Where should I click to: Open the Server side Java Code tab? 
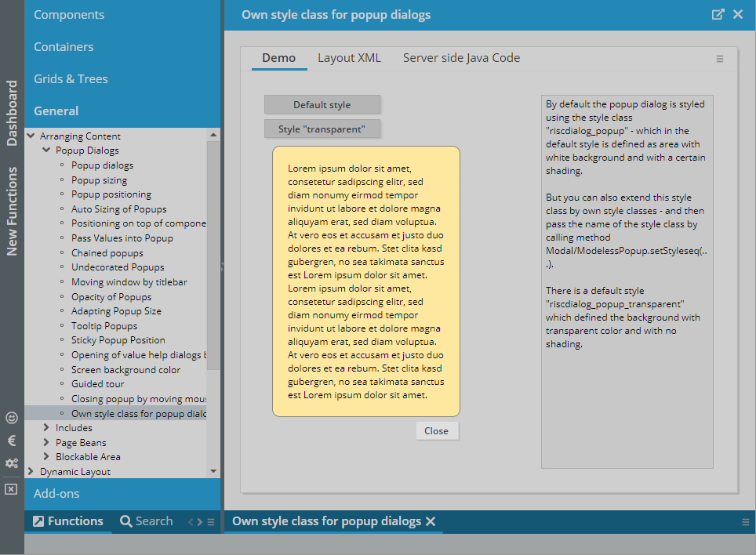tap(461, 58)
